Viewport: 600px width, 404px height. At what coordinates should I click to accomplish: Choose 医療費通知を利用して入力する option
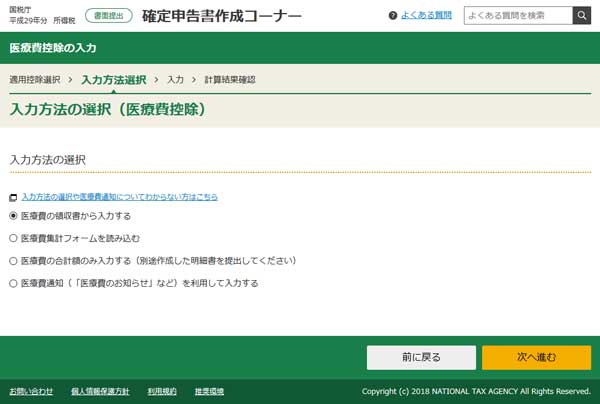coord(13,283)
